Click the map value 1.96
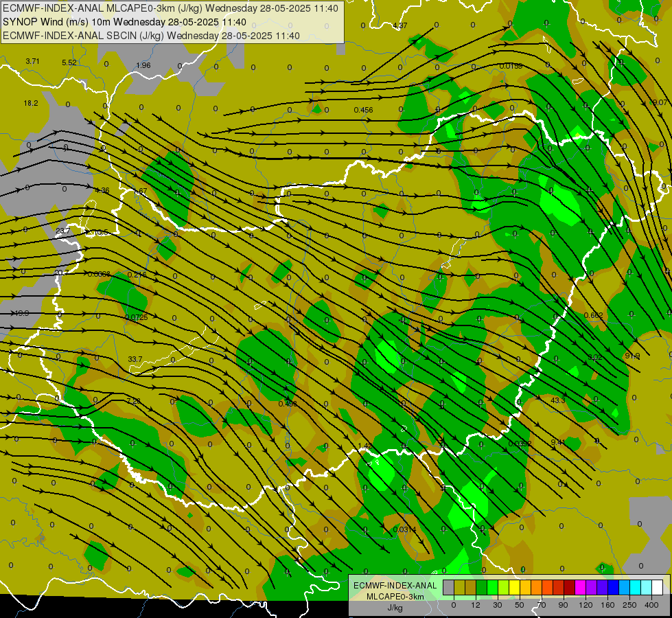Viewport: 672px width, 618px height. pyautogui.click(x=143, y=65)
